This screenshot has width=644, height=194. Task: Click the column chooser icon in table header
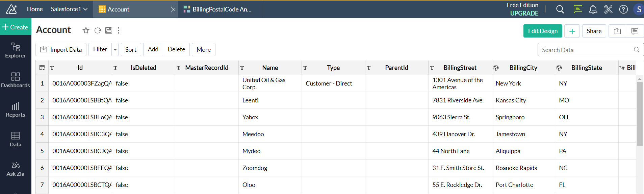pos(42,68)
